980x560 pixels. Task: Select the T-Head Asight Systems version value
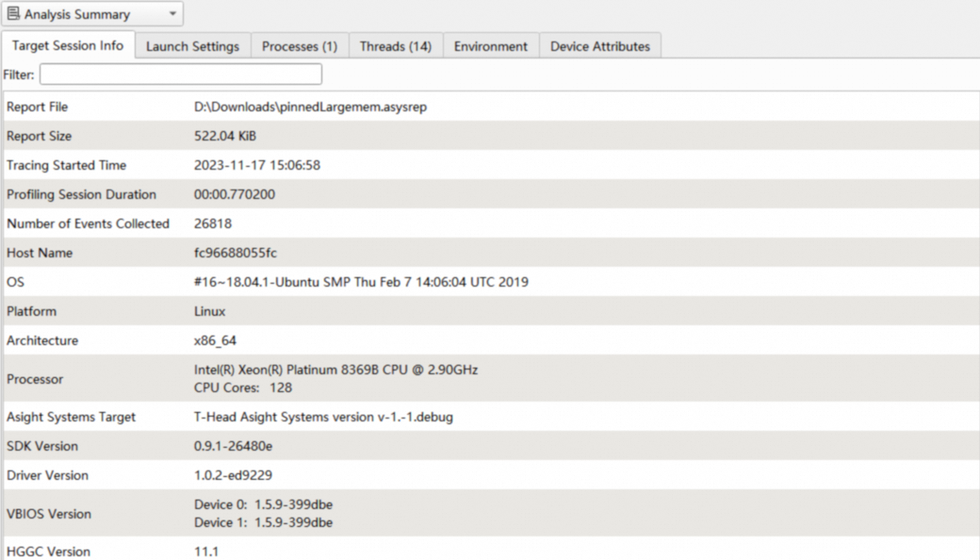(x=323, y=417)
